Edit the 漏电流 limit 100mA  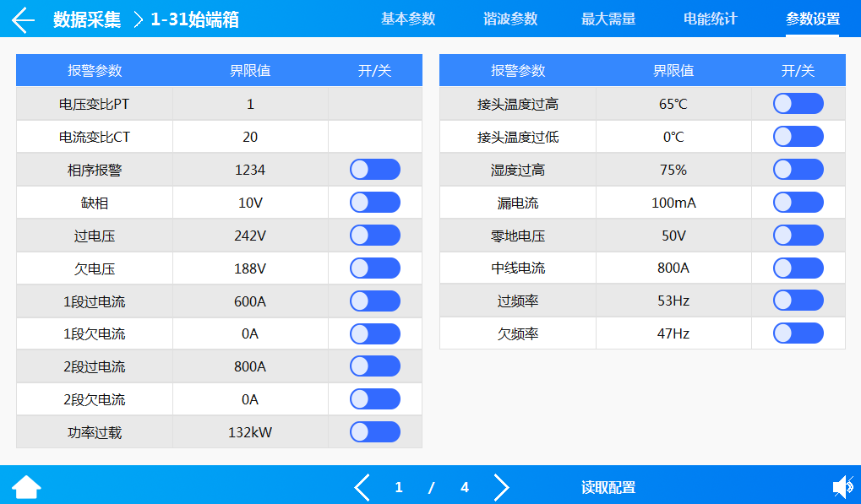coord(673,203)
